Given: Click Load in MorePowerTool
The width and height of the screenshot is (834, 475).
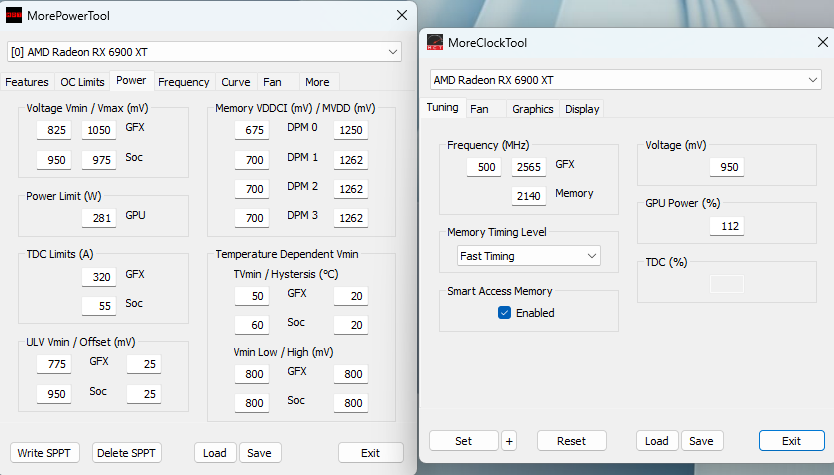Looking at the screenshot, I should click(x=215, y=453).
